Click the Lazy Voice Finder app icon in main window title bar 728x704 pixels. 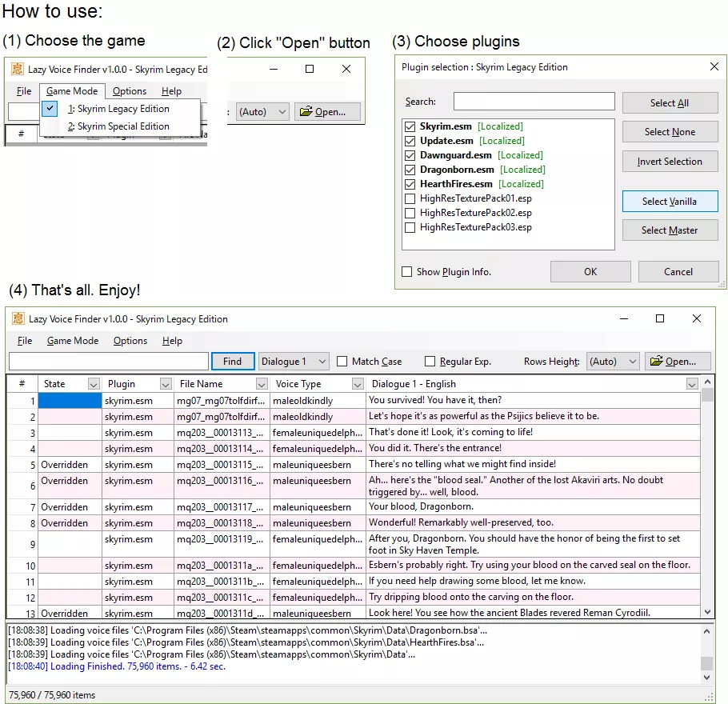(x=18, y=318)
